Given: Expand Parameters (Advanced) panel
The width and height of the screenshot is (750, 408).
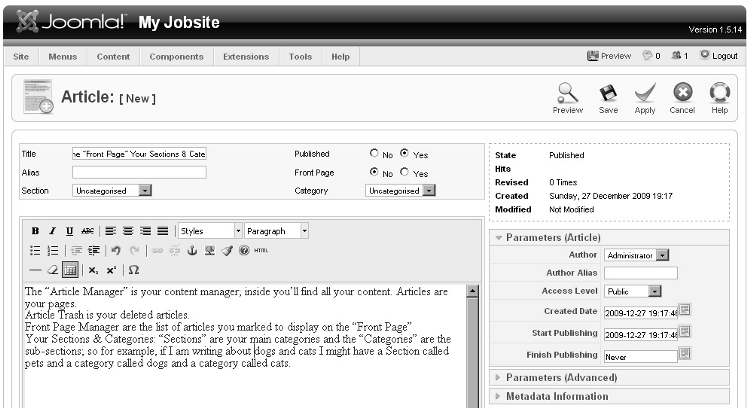Looking at the screenshot, I should pyautogui.click(x=609, y=377).
